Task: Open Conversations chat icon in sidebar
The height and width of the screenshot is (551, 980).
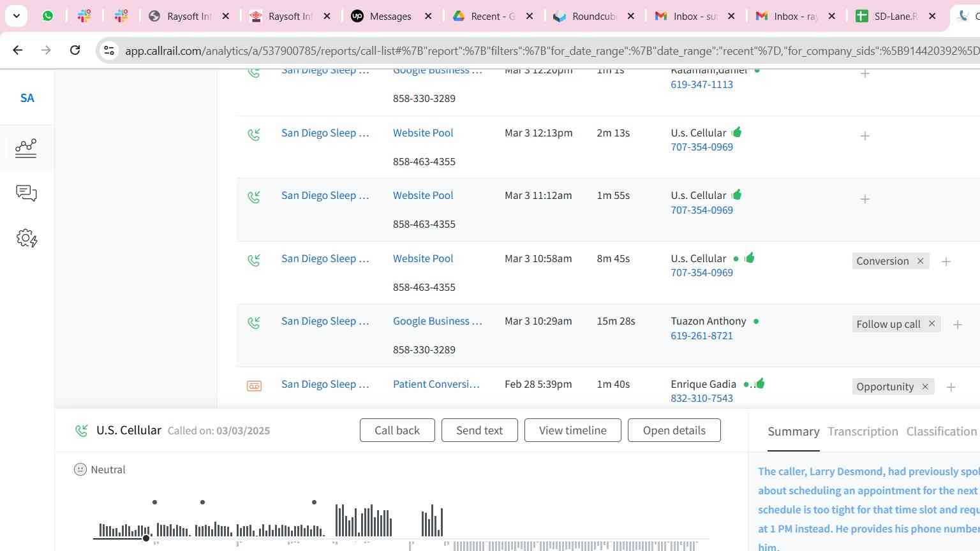Action: pyautogui.click(x=26, y=193)
